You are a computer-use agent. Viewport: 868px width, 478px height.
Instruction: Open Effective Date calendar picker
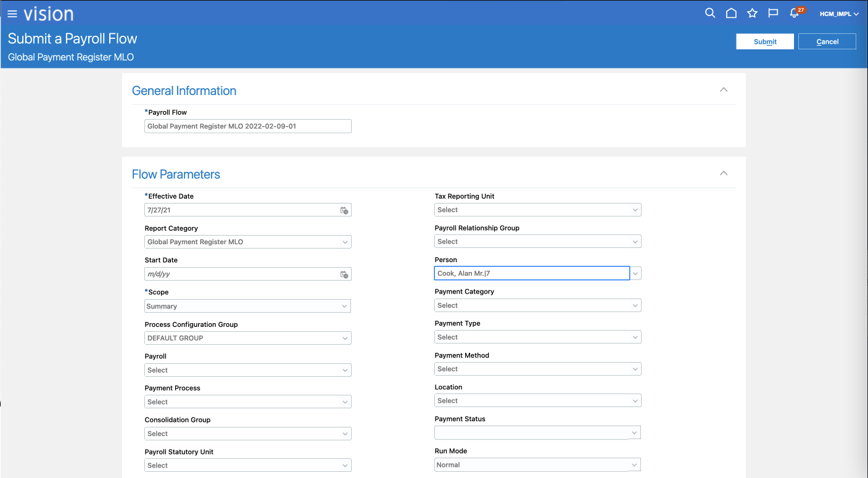344,210
